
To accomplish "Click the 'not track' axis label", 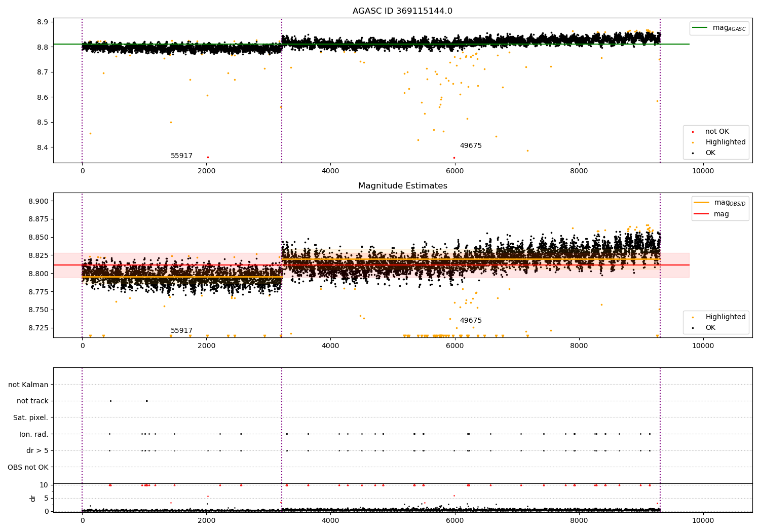I will click(32, 401).
